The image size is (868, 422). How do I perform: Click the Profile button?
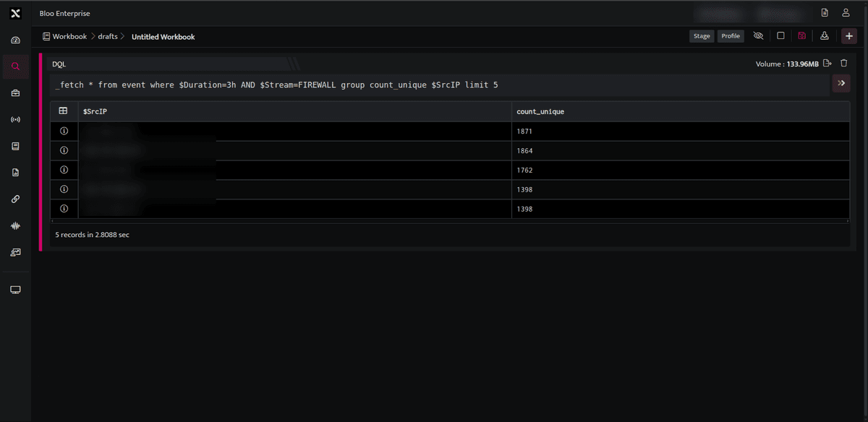(x=731, y=36)
